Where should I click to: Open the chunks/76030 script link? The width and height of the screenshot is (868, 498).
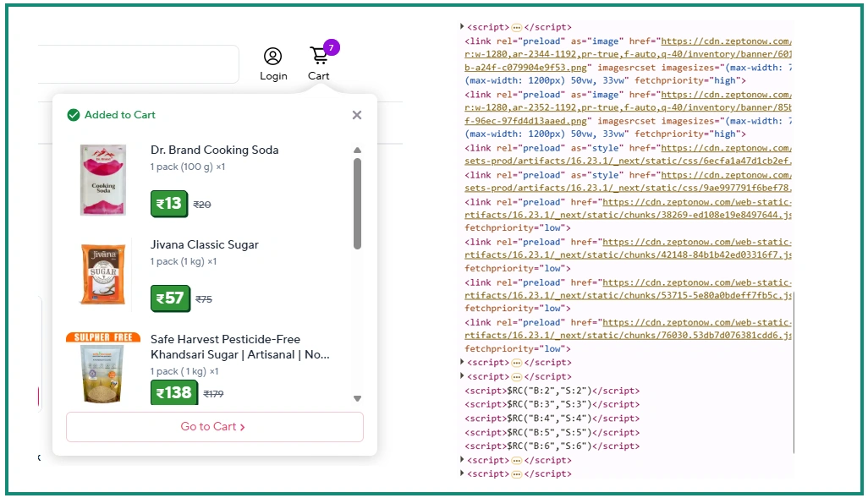tap(628, 329)
